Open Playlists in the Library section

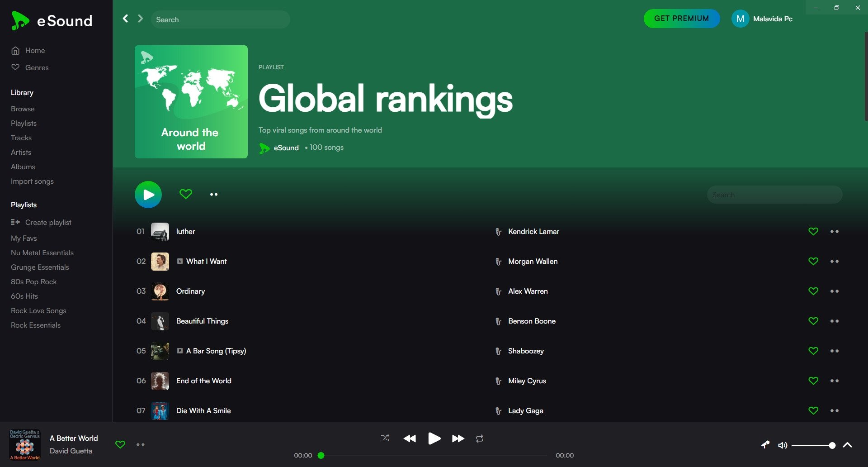pos(24,123)
